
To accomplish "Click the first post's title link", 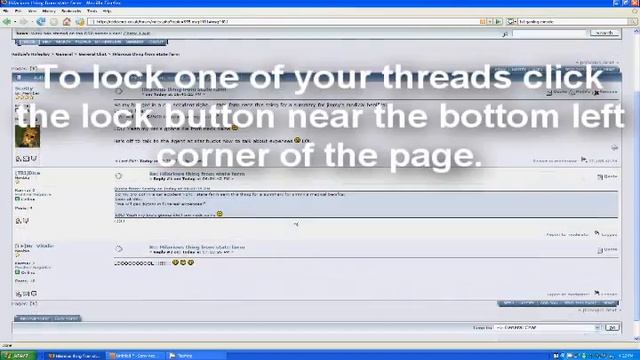I will pos(184,89).
